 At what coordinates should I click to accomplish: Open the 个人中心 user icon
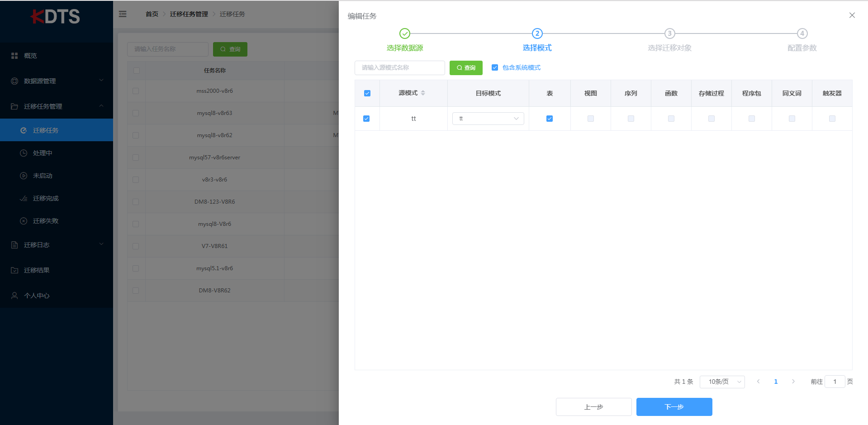(x=14, y=295)
